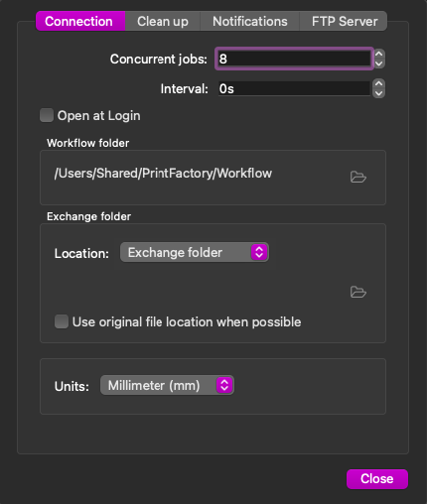Click the Location dropdown's purple chevron arrows
The height and width of the screenshot is (504, 427).
[x=259, y=252]
